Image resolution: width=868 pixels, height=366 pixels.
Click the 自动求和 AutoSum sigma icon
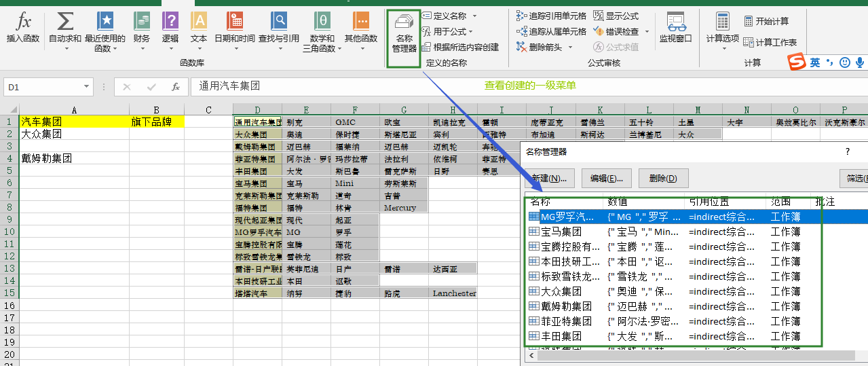point(65,20)
